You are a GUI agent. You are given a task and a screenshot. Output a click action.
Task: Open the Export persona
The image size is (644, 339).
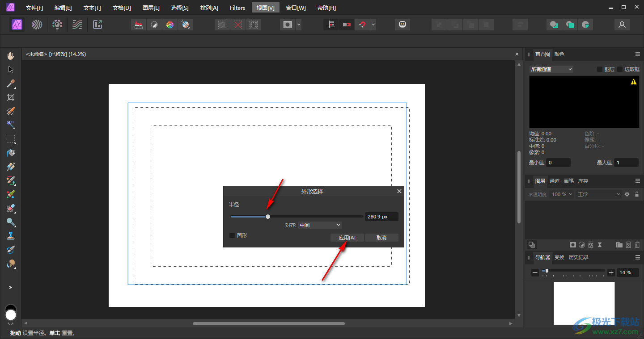point(97,25)
